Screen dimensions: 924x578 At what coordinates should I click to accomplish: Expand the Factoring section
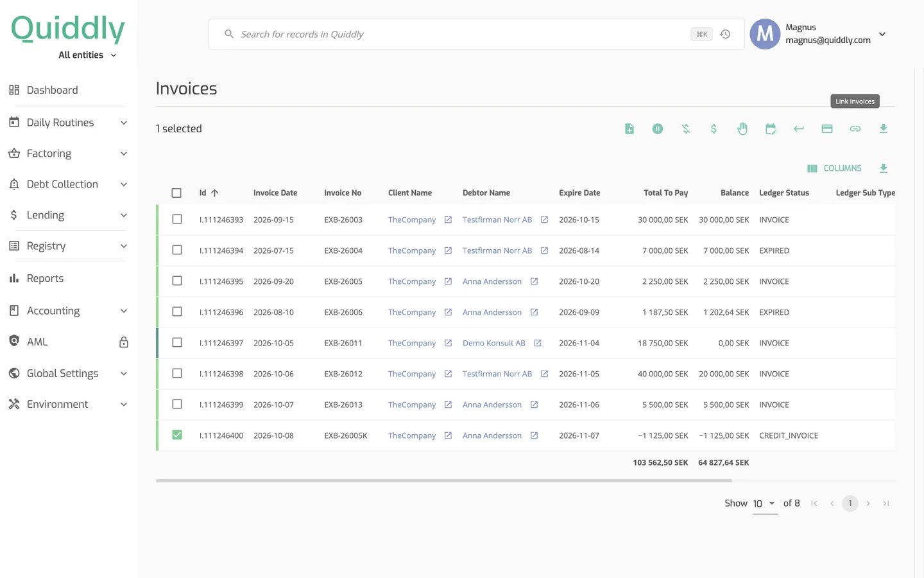(68, 153)
